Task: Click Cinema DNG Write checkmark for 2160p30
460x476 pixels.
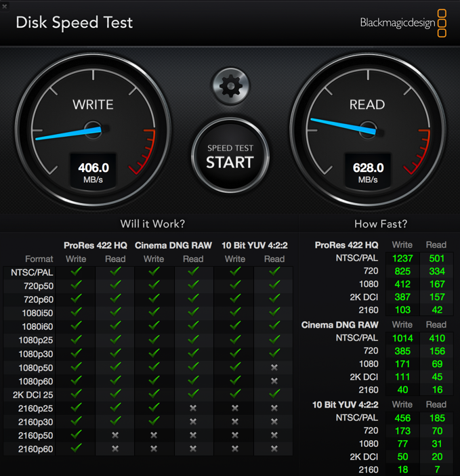Action: tap(154, 420)
